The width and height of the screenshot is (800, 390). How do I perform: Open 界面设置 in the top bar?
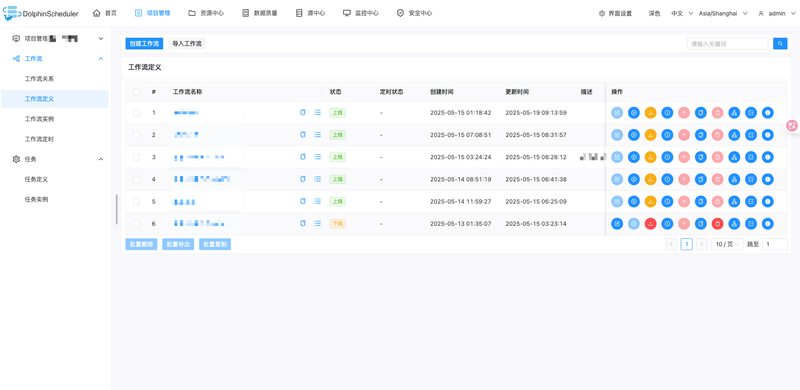coord(615,14)
